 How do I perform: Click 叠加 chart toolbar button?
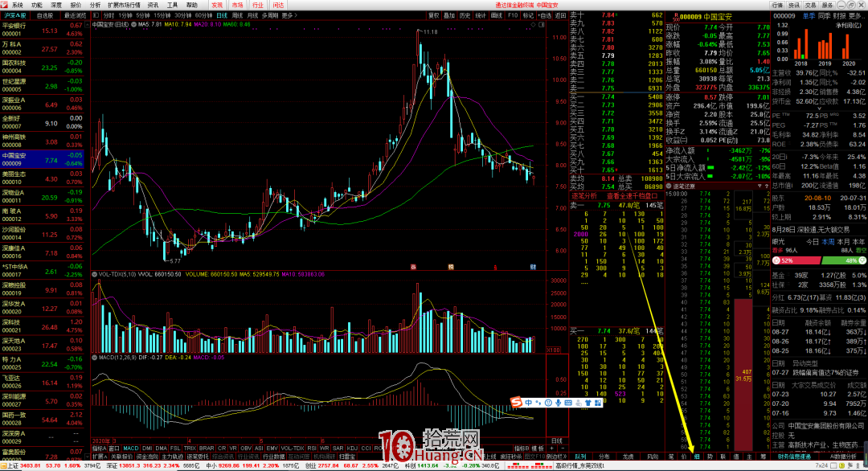(449, 15)
